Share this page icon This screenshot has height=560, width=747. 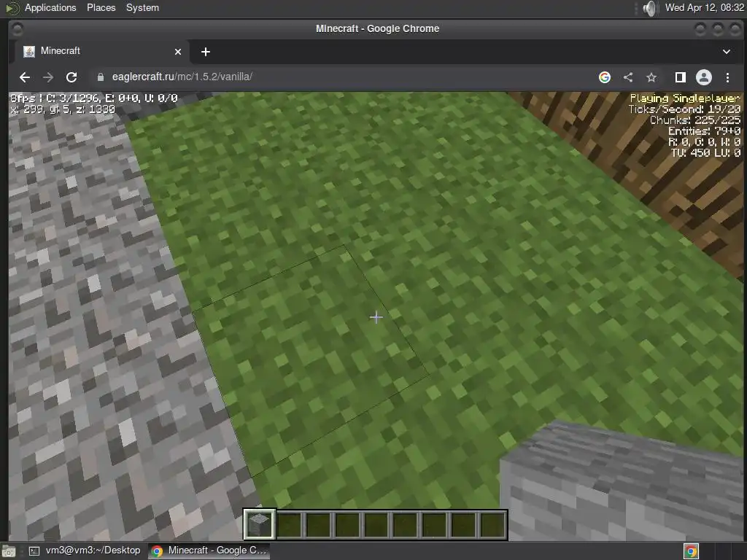628,77
